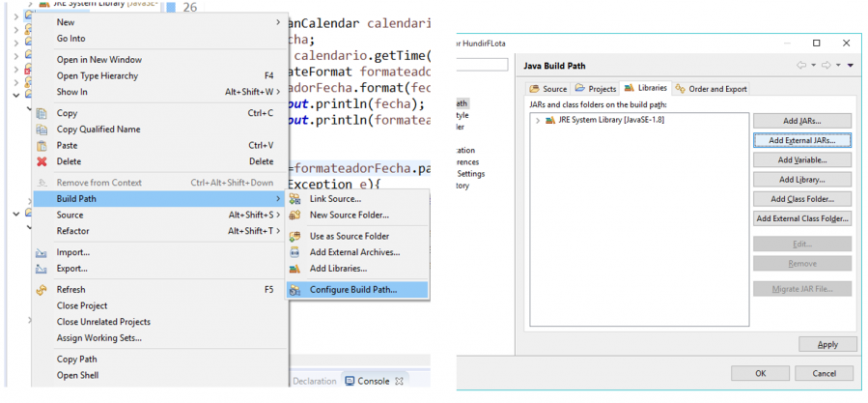The width and height of the screenshot is (868, 403).
Task: Switch to the Order and Export tab
Action: tap(711, 89)
